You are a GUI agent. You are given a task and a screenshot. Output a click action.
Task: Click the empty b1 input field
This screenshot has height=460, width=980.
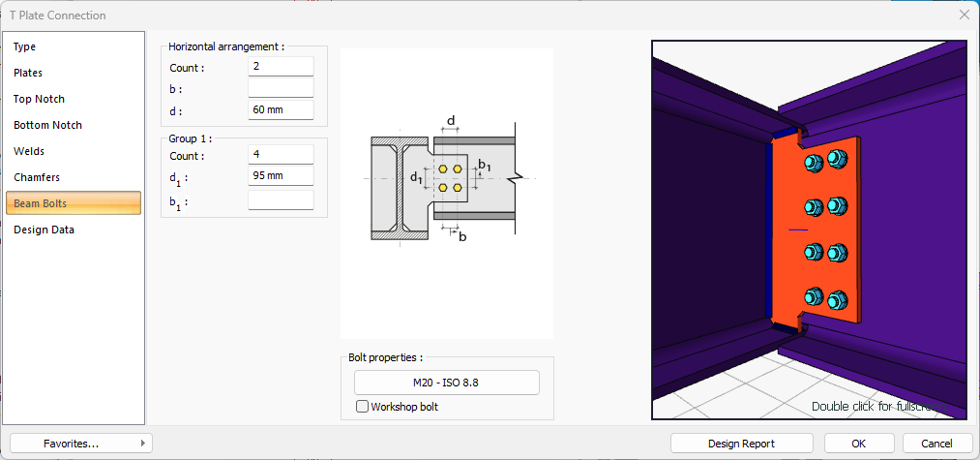click(x=281, y=200)
